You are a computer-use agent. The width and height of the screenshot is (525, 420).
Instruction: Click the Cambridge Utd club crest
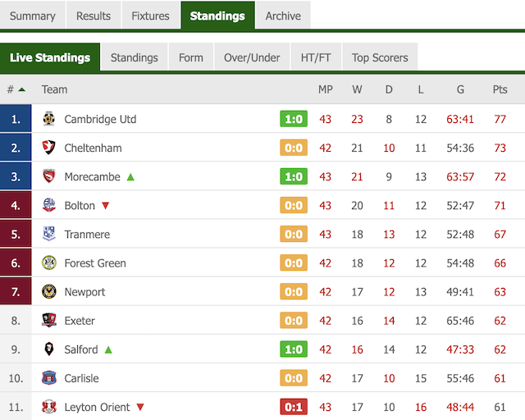(x=49, y=119)
